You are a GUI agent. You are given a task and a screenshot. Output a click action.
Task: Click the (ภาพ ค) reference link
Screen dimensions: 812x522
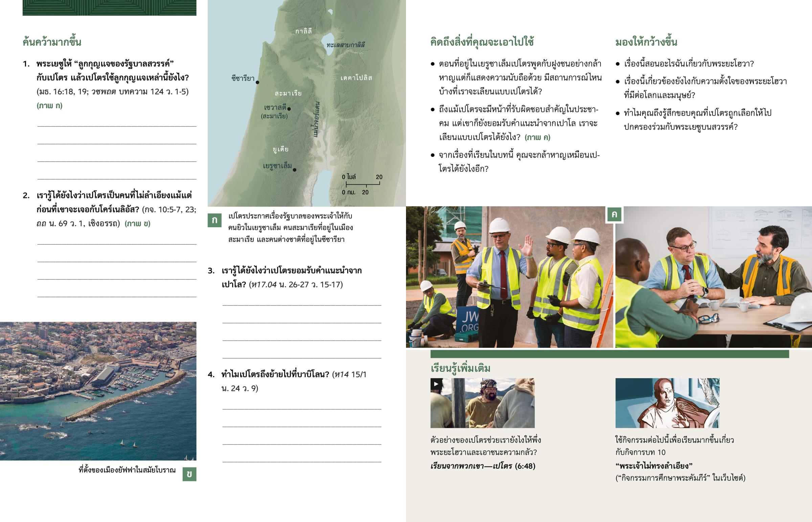(x=537, y=137)
